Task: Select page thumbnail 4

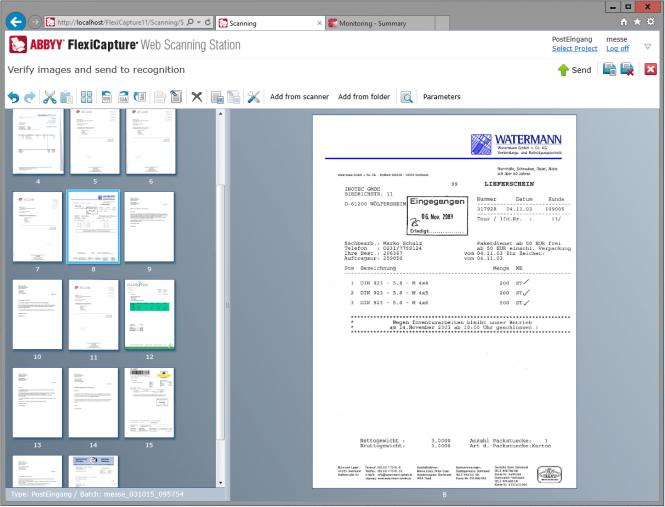Action: coord(38,141)
